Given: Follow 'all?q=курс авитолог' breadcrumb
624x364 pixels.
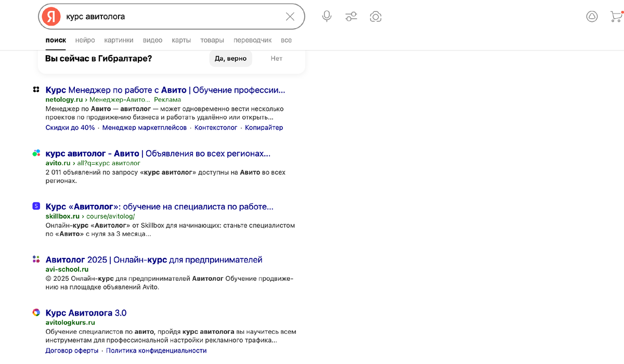Looking at the screenshot, I should tap(109, 163).
